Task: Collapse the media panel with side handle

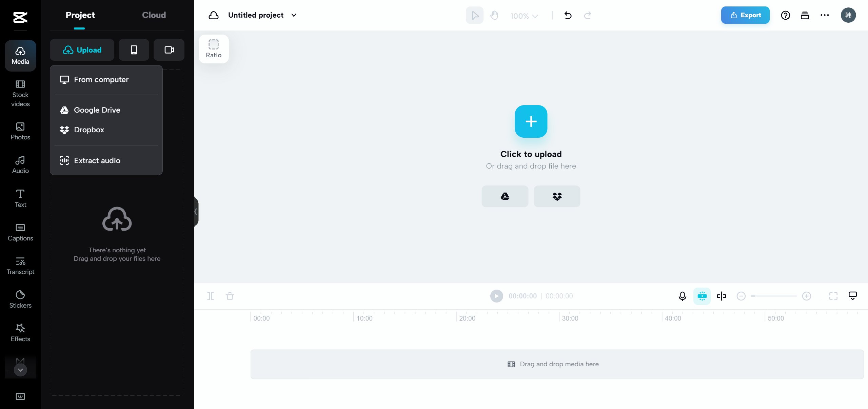Action: (x=196, y=212)
